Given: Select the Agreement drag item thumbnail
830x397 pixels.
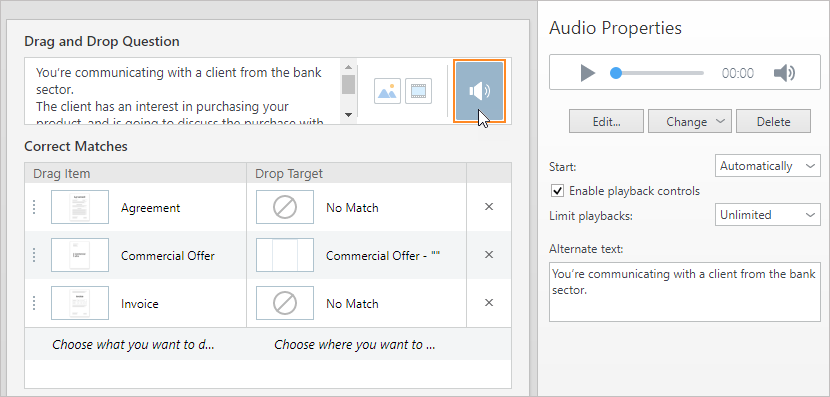Looking at the screenshot, I should click(x=80, y=207).
